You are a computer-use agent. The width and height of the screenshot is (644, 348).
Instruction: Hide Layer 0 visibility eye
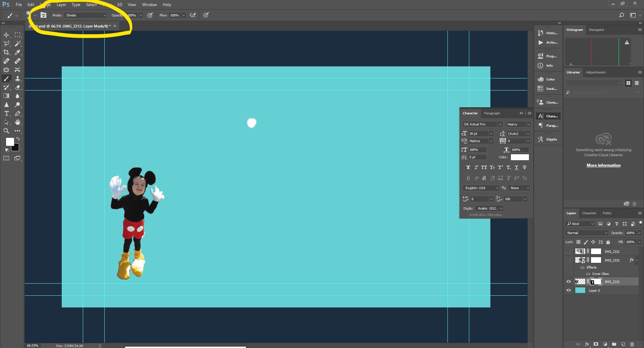(x=569, y=290)
